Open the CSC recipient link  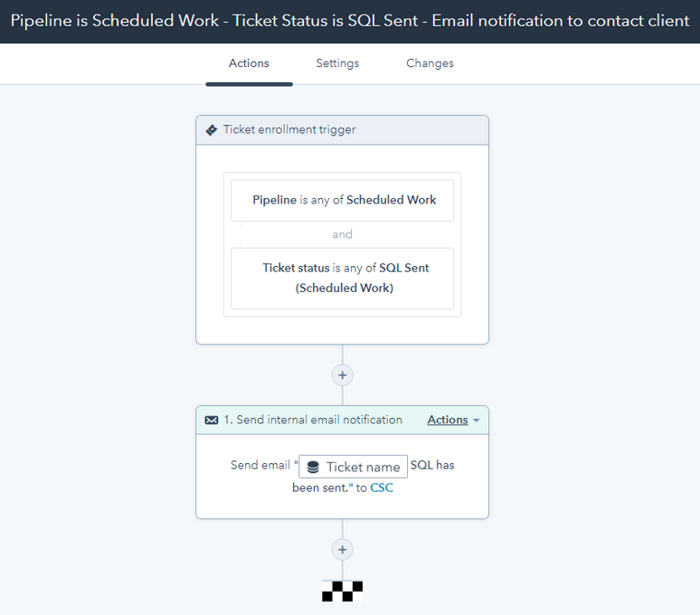[382, 488]
